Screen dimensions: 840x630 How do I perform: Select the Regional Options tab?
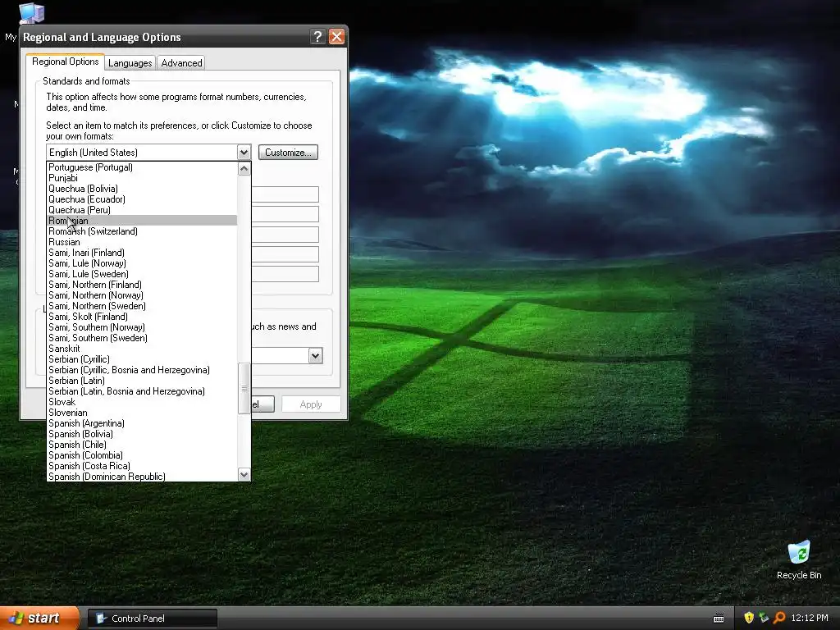[x=66, y=62]
